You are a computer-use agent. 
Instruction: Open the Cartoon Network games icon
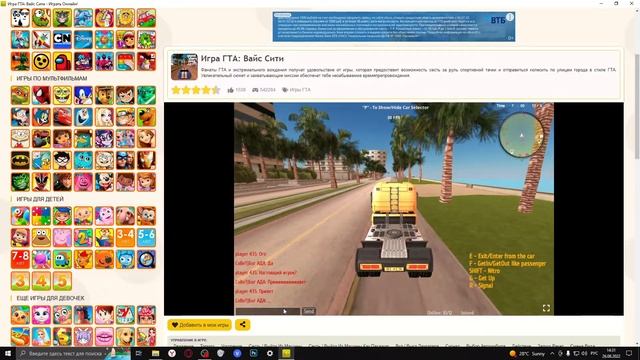(x=62, y=40)
